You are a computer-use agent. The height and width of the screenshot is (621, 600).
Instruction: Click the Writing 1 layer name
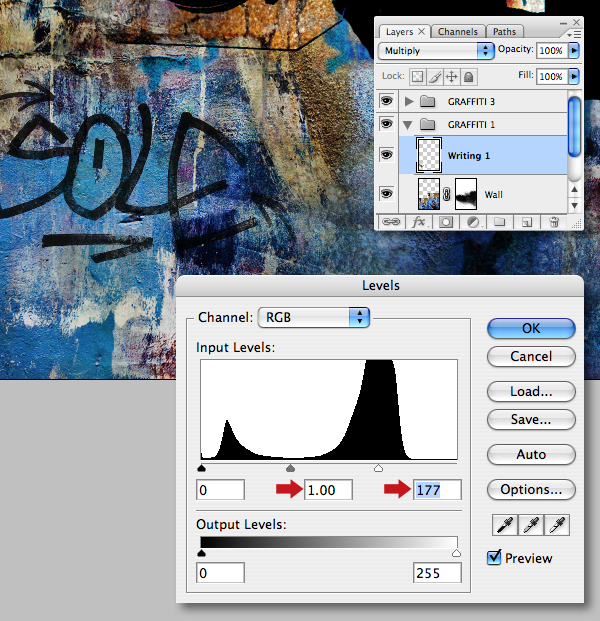click(x=469, y=156)
